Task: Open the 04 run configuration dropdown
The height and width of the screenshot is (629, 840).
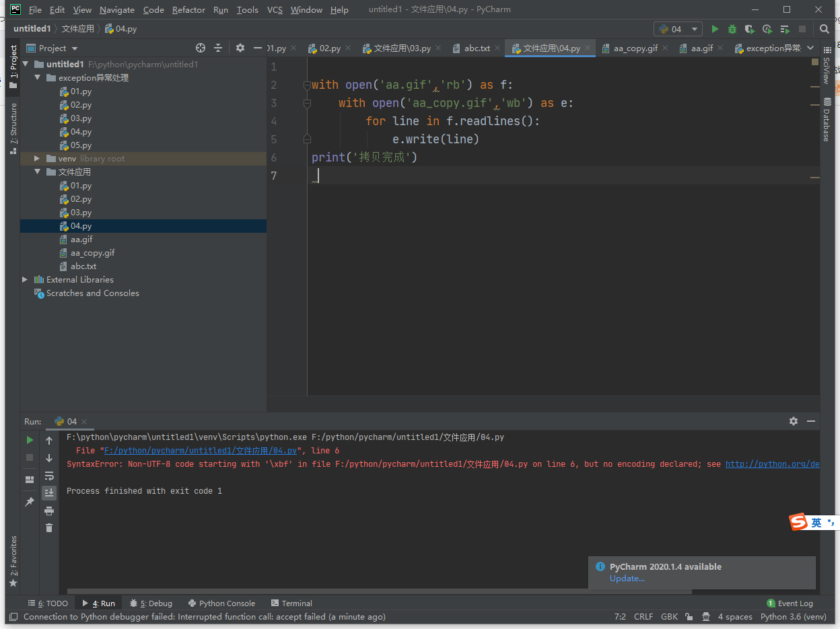Action: (x=678, y=29)
